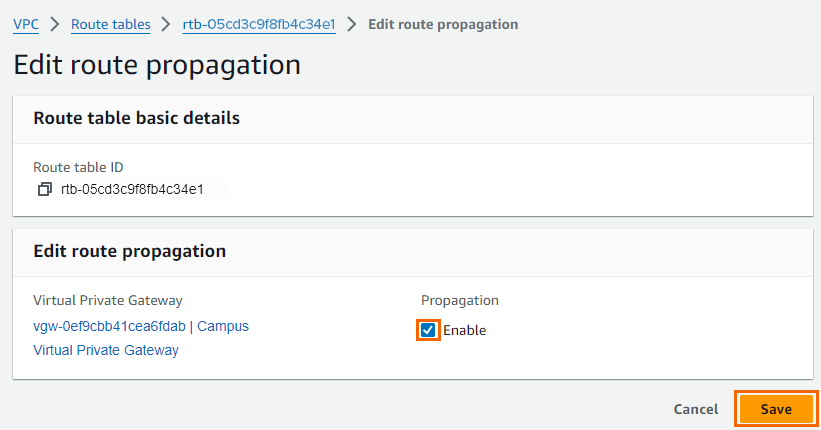Select the current Edit route propagation breadcrumb

[443, 25]
